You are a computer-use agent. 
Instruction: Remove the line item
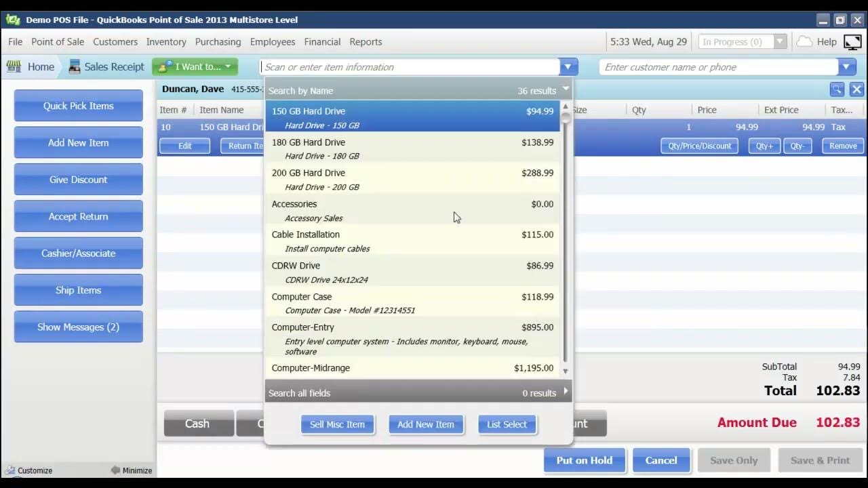tap(843, 146)
